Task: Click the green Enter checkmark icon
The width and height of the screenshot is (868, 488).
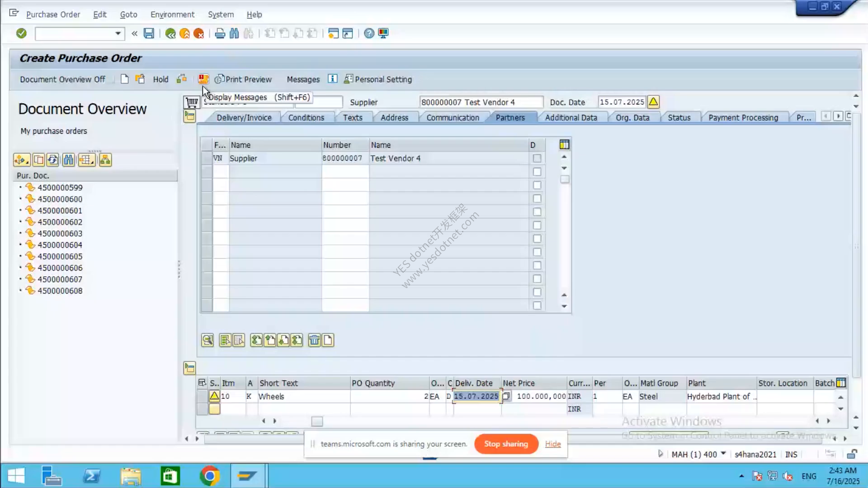Action: [x=21, y=33]
